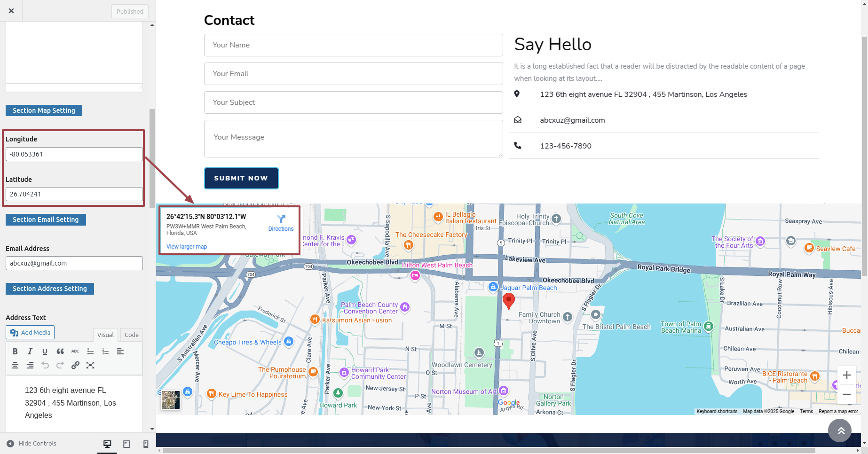This screenshot has width=868, height=454.
Task: Close the customizer with the X icon
Action: point(11,11)
